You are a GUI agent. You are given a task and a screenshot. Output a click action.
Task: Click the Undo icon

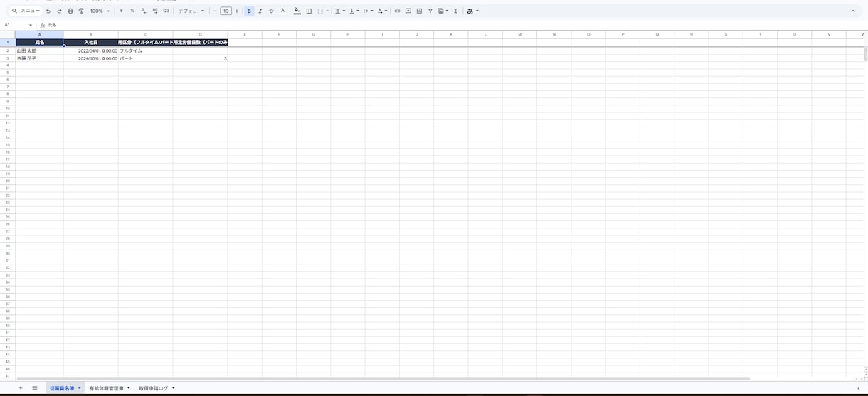pyautogui.click(x=48, y=11)
